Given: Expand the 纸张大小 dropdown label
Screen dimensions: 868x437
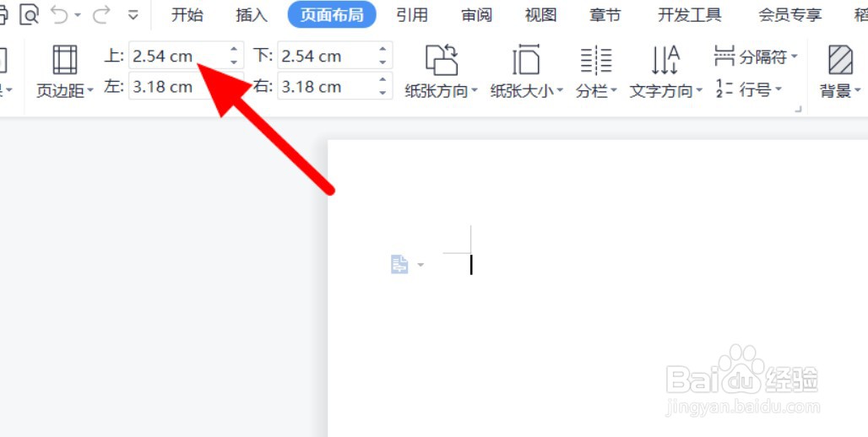Looking at the screenshot, I should point(526,91).
